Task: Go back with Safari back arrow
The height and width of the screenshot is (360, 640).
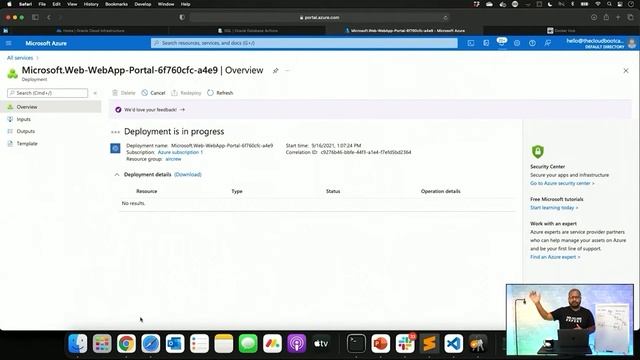Action: [49, 17]
